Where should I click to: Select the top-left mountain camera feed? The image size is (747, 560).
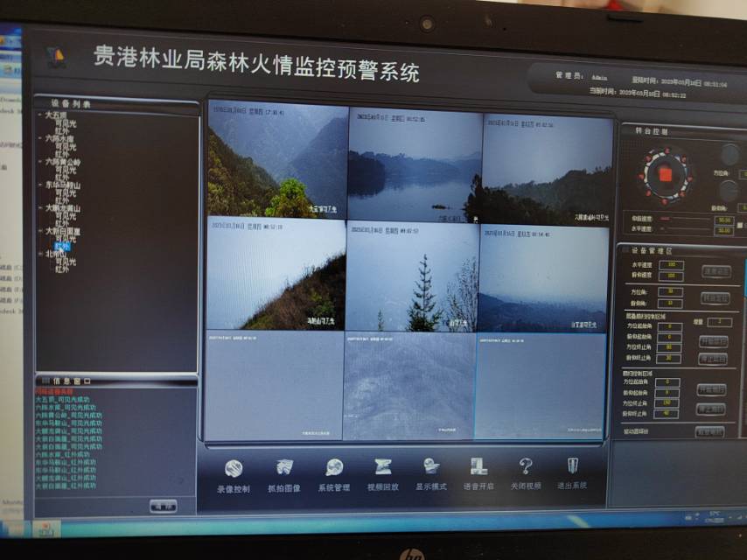[276, 161]
